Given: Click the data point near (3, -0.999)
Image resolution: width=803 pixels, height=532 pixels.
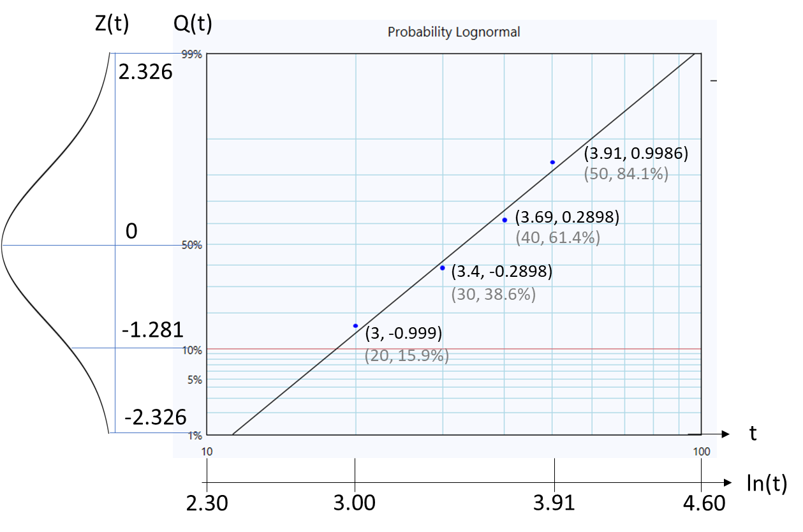Looking at the screenshot, I should pyautogui.click(x=355, y=326).
